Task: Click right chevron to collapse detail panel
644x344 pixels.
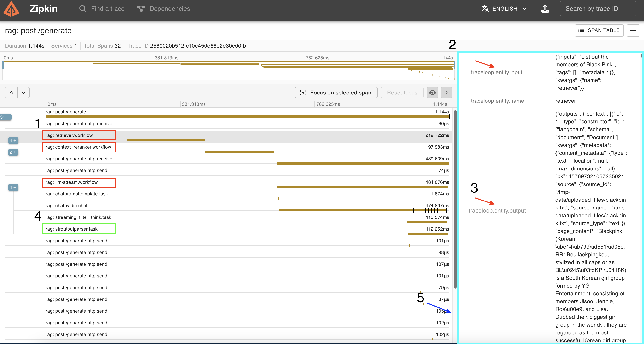Action: (x=446, y=93)
